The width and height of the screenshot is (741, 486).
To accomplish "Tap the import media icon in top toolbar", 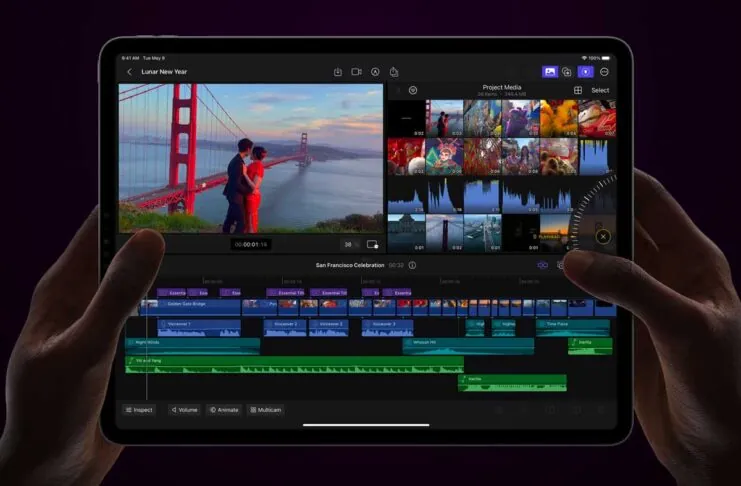I will click(x=337, y=72).
